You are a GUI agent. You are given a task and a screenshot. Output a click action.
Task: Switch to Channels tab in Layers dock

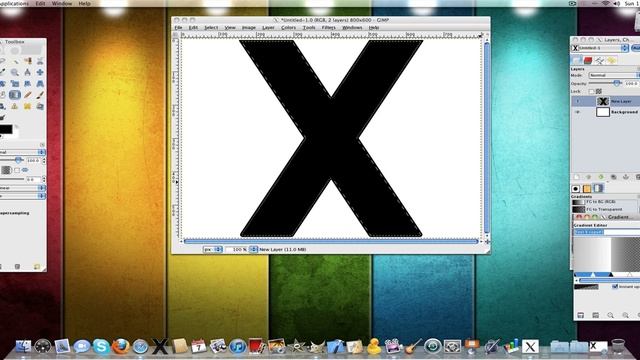click(588, 60)
